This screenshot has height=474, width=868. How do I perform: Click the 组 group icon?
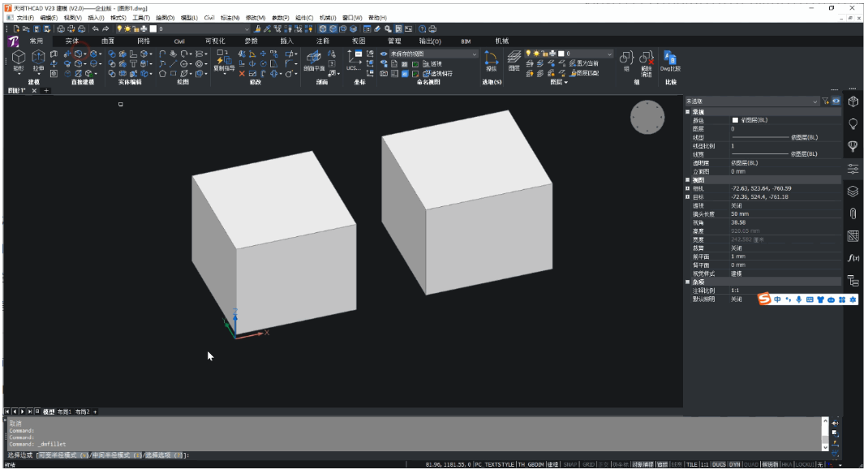[x=626, y=60]
